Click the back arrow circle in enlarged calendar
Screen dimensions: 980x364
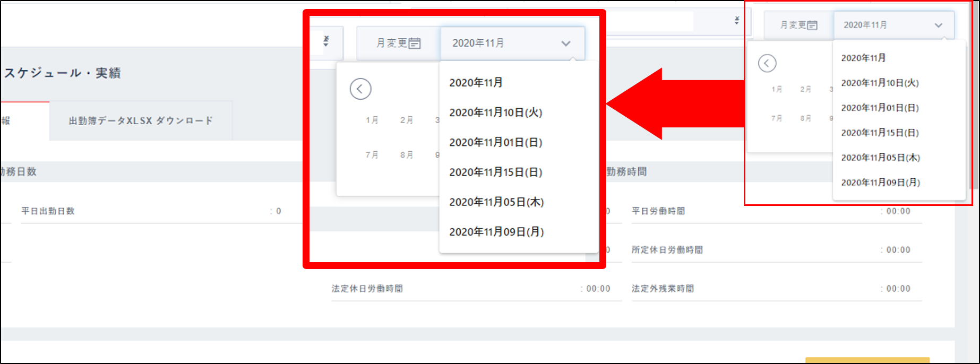point(360,89)
